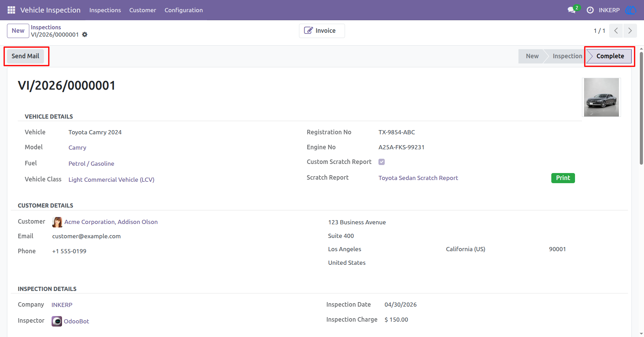
Task: Open the INKERP company link
Action: 62,305
